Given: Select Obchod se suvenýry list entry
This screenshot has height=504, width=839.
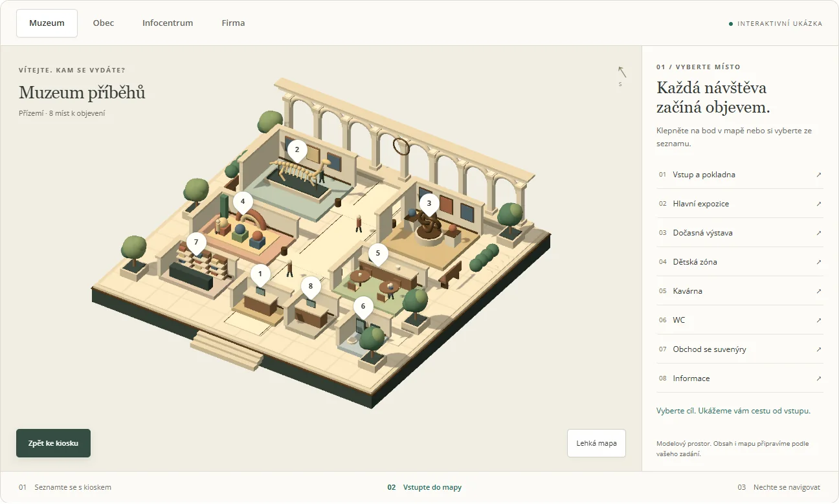Looking at the screenshot, I should [739, 349].
